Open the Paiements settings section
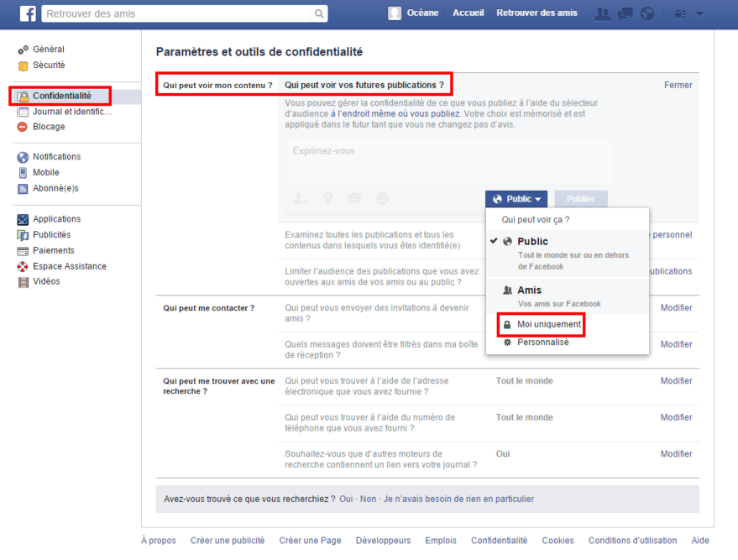 click(x=54, y=251)
